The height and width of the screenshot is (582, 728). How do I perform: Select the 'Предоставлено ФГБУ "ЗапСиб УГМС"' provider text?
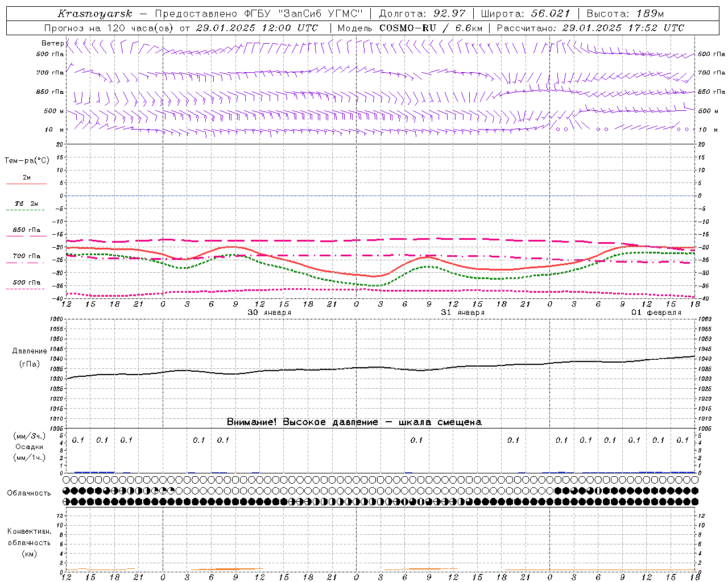(259, 14)
